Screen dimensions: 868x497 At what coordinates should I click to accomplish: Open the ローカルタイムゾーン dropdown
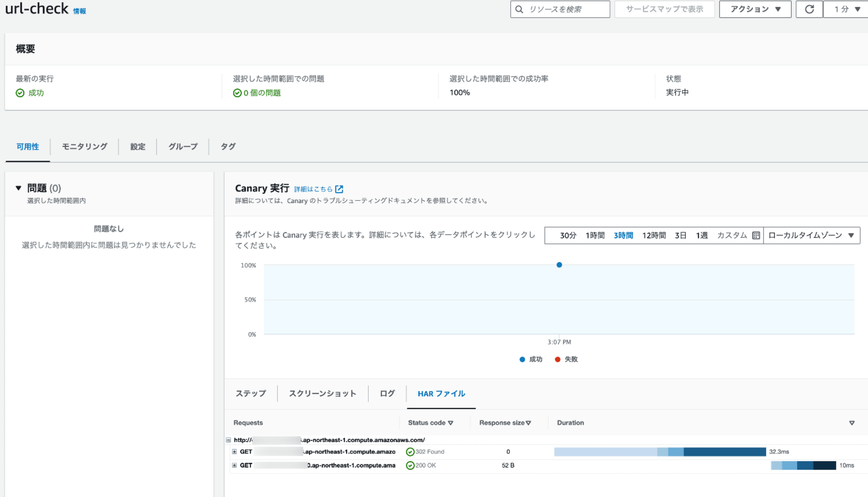[x=812, y=235]
